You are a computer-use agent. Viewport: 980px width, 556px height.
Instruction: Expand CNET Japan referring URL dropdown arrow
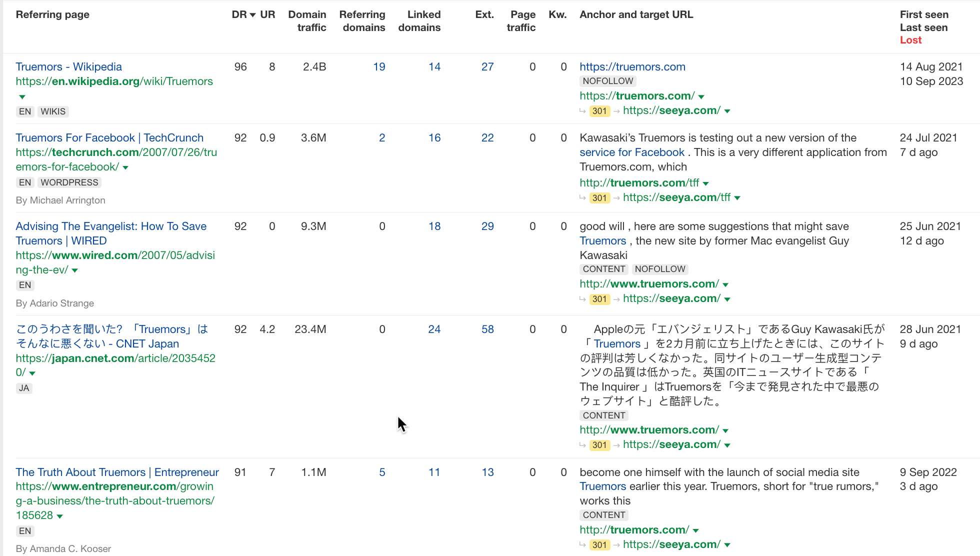pyautogui.click(x=32, y=373)
